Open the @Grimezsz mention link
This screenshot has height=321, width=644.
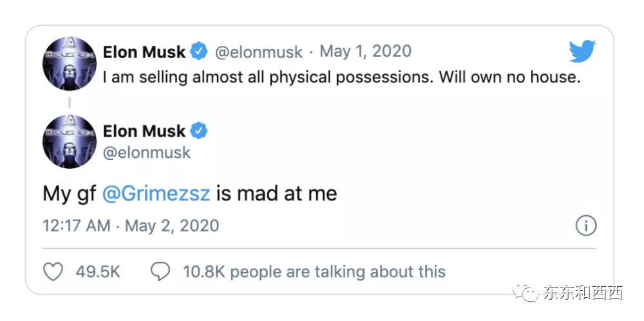(156, 193)
